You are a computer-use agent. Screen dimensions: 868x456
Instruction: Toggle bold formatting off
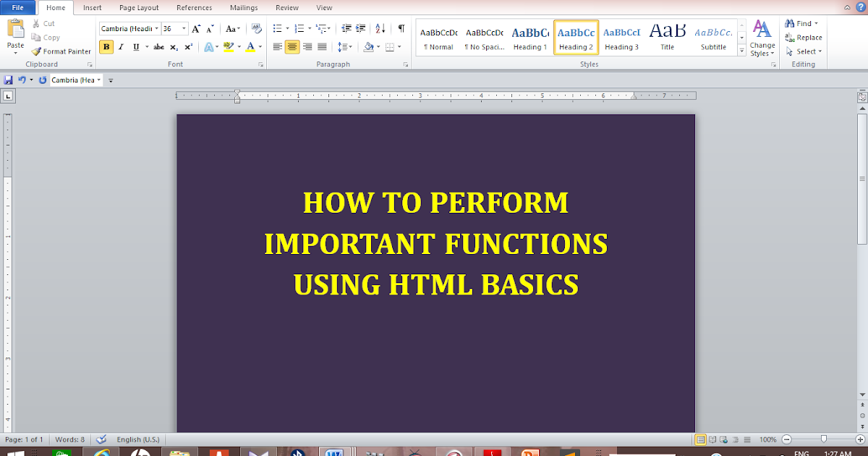106,46
